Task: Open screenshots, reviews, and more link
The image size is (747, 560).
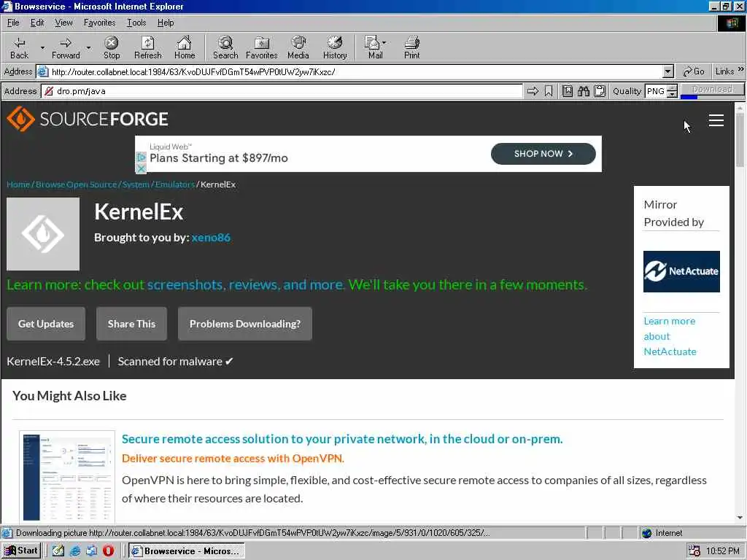Action: click(245, 285)
